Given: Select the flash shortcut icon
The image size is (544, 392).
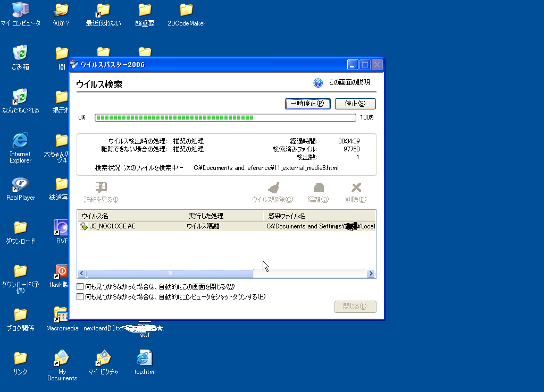Looking at the screenshot, I should click(x=61, y=271).
